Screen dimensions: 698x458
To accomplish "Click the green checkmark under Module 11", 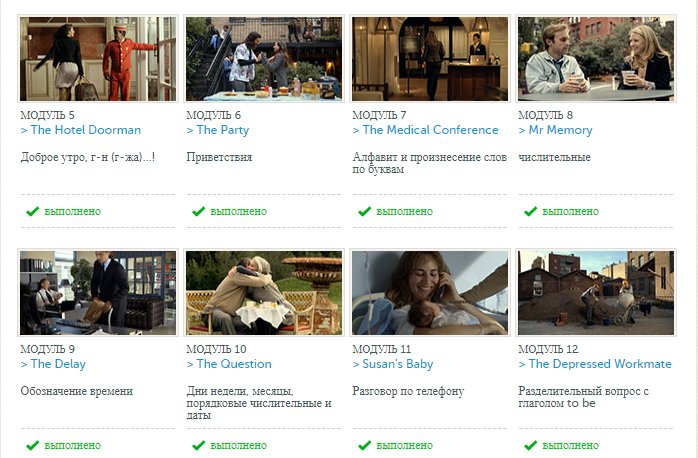I will (365, 445).
